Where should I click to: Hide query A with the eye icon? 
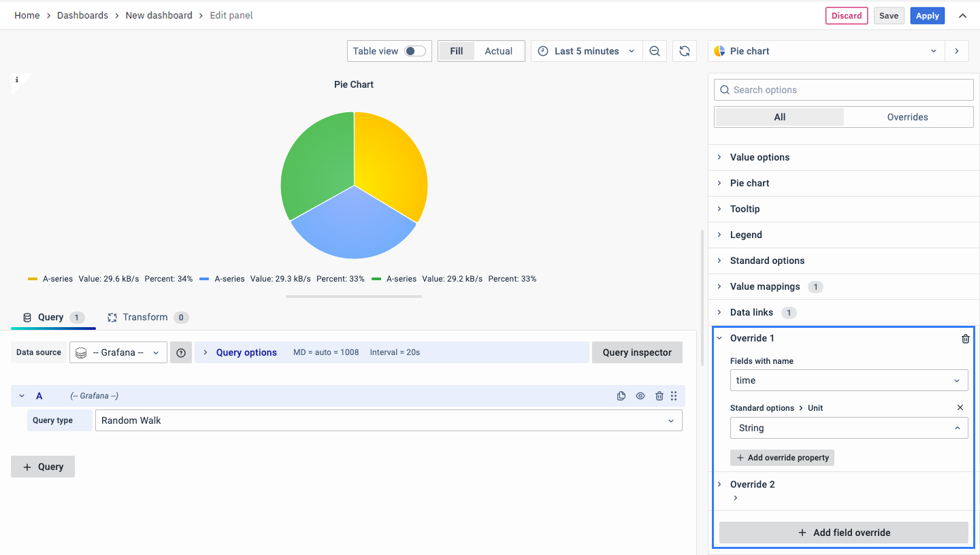tap(640, 396)
